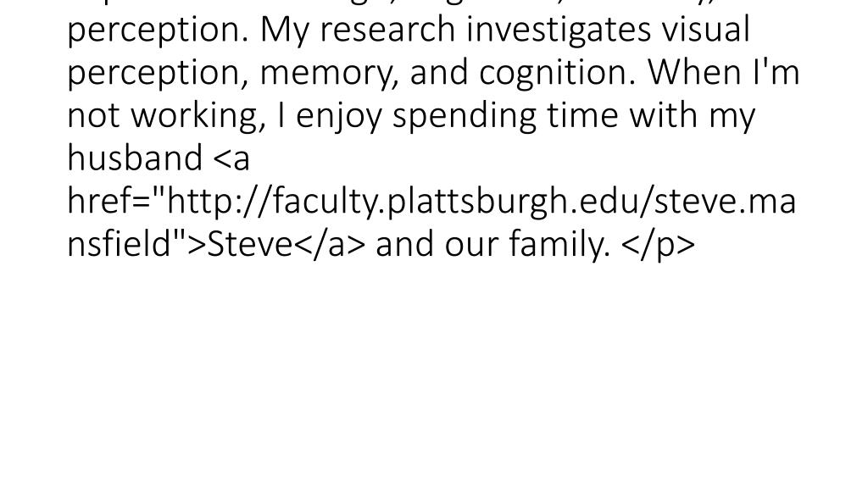
Task: Click the word "family"
Action: 560,244
